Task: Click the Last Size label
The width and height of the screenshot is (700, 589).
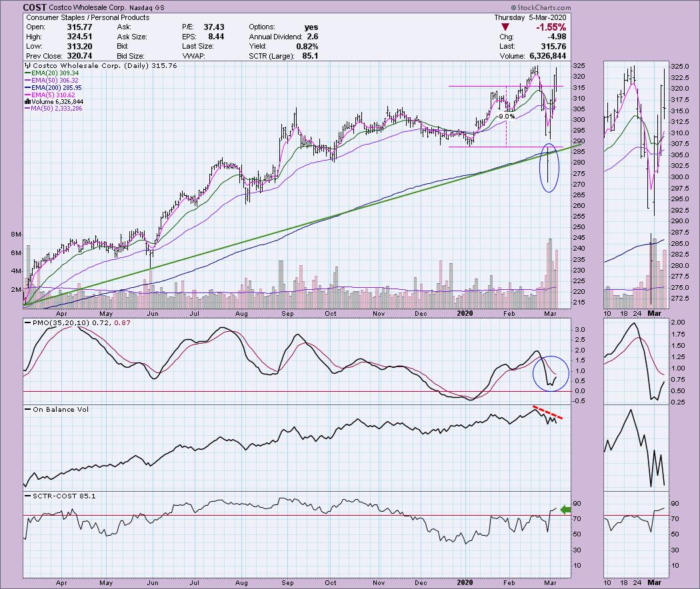Action: (198, 47)
